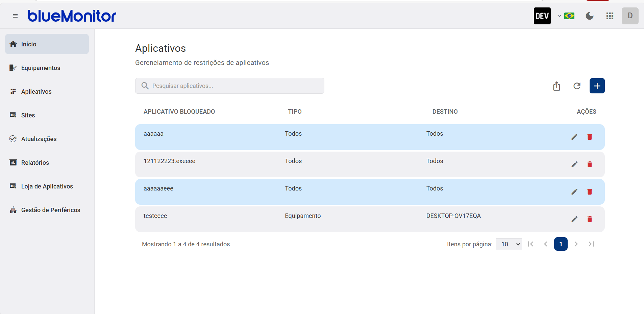Navigate to Relatórios menu item
Screen dimensions: 644x314
[x=35, y=163]
